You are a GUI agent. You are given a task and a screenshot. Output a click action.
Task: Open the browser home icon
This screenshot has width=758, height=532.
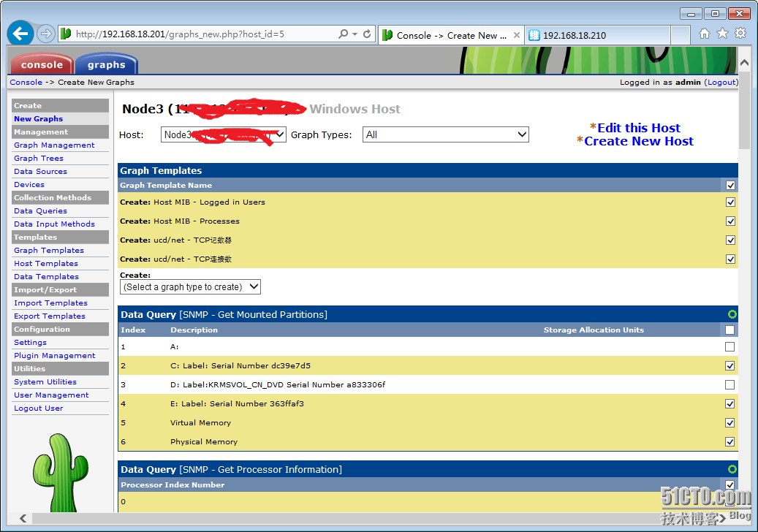pos(705,34)
